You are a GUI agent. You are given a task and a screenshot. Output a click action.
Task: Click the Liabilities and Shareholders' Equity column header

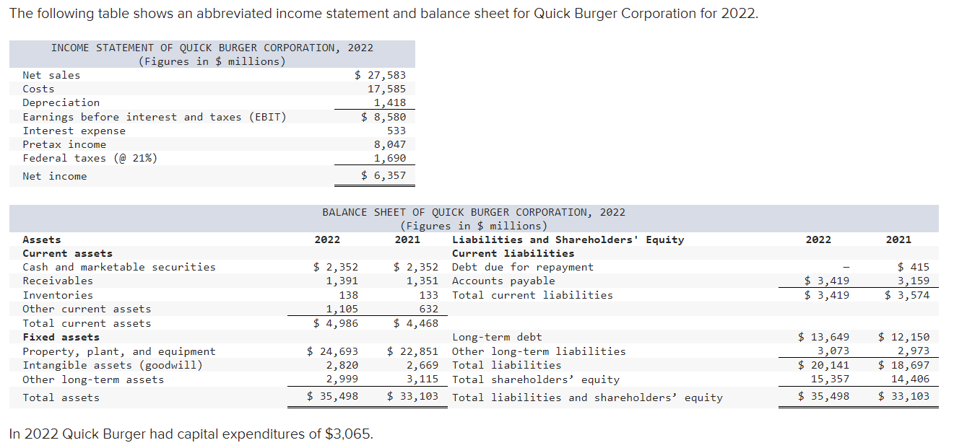tap(568, 240)
